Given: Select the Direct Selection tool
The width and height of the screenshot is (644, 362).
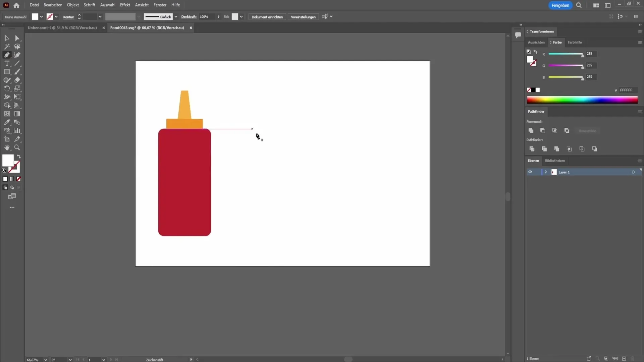Looking at the screenshot, I should (x=17, y=38).
